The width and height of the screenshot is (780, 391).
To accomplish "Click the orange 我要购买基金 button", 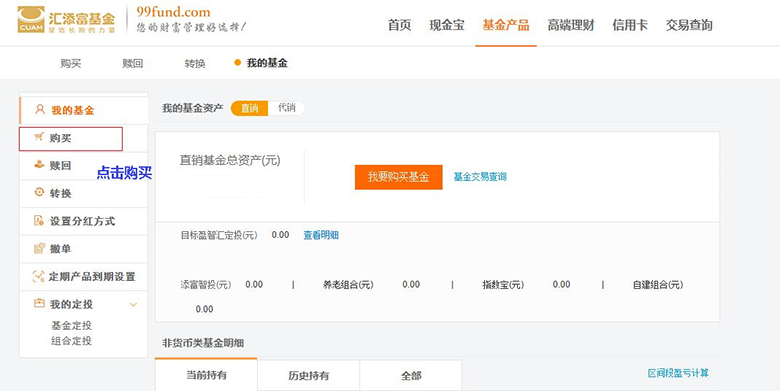I will pyautogui.click(x=398, y=177).
